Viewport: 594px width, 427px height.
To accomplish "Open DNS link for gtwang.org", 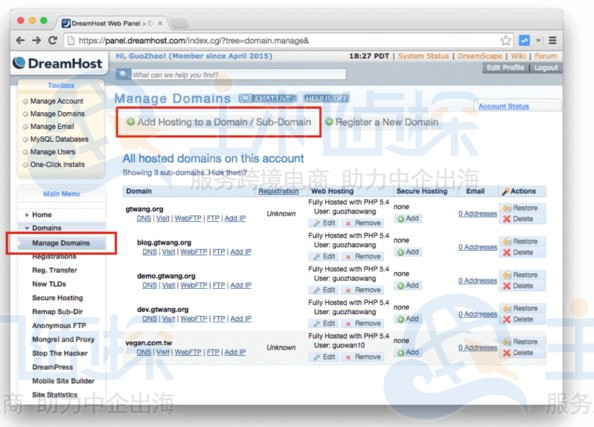I will [x=144, y=219].
